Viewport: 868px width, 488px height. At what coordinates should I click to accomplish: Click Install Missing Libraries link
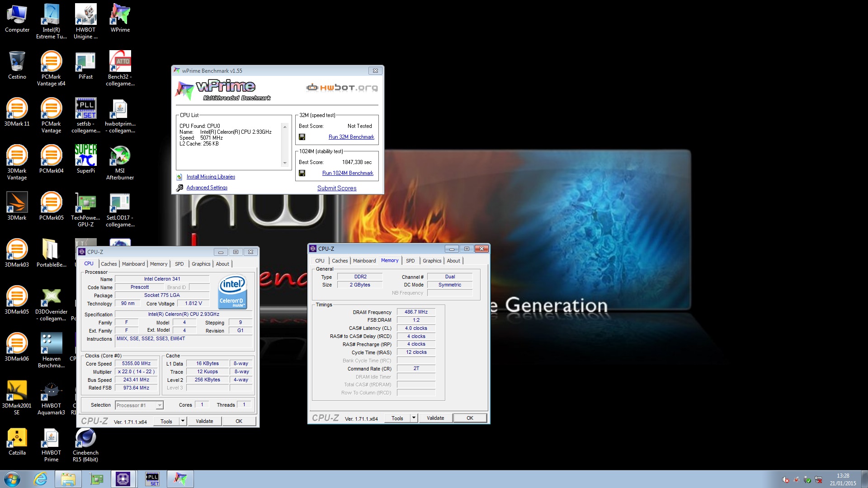(211, 177)
